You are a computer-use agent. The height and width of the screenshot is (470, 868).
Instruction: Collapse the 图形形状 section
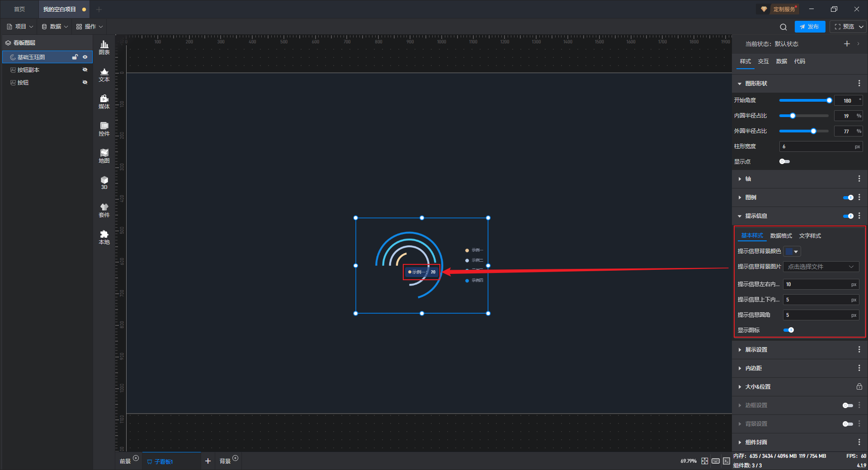coord(740,84)
